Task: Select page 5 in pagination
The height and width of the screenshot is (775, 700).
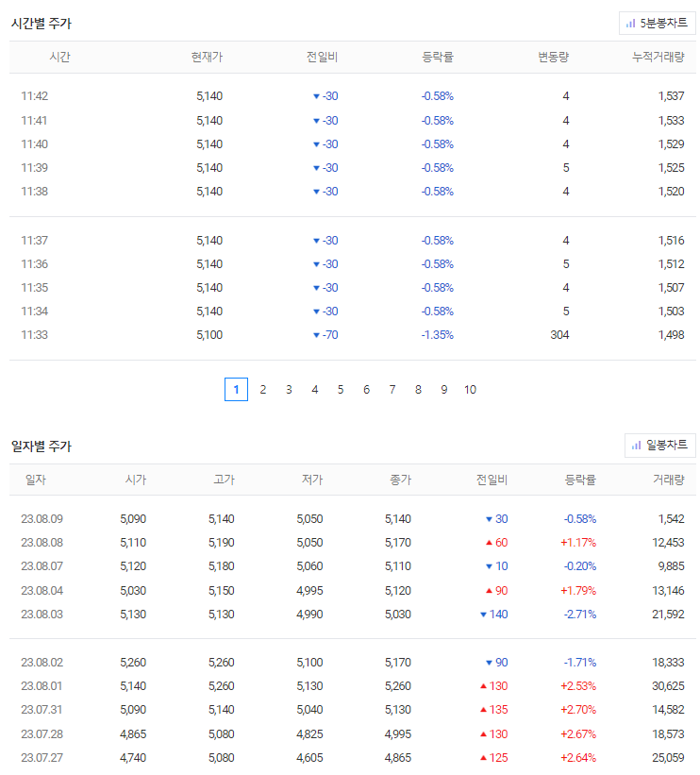Action: (341, 390)
